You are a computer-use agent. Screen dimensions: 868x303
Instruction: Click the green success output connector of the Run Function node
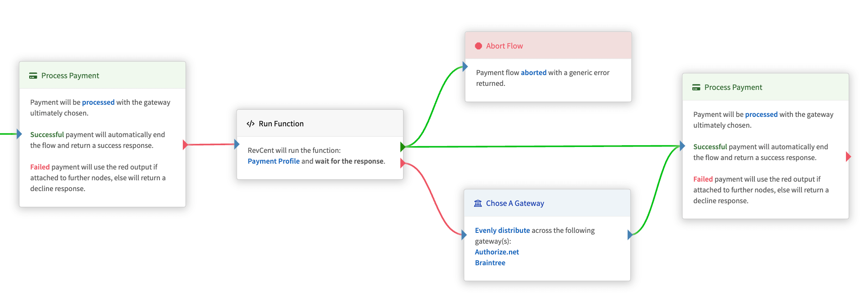coord(403,147)
